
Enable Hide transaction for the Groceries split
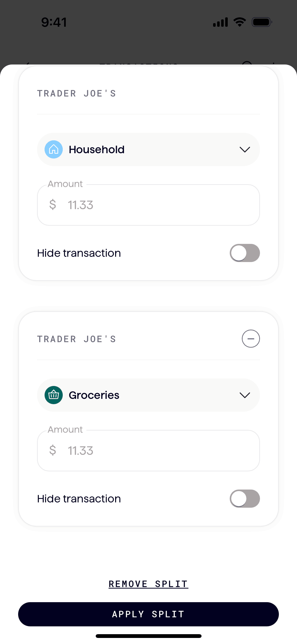tap(245, 499)
